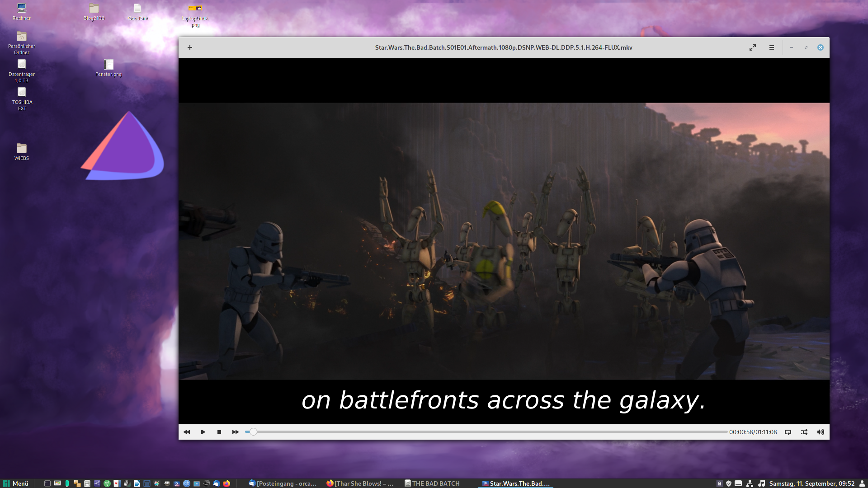Screen dimensions: 868x488
Task: Open the keyboard layout tray icon
Action: pyautogui.click(x=738, y=483)
